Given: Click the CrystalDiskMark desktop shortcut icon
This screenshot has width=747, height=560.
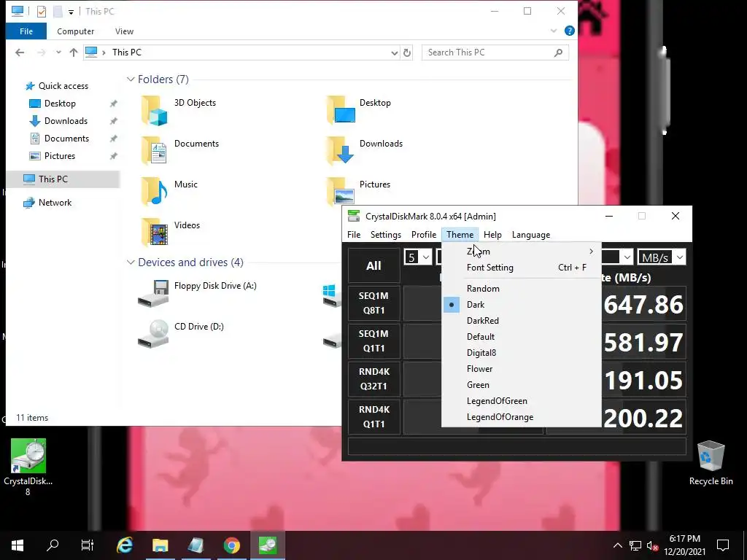Looking at the screenshot, I should click(28, 456).
